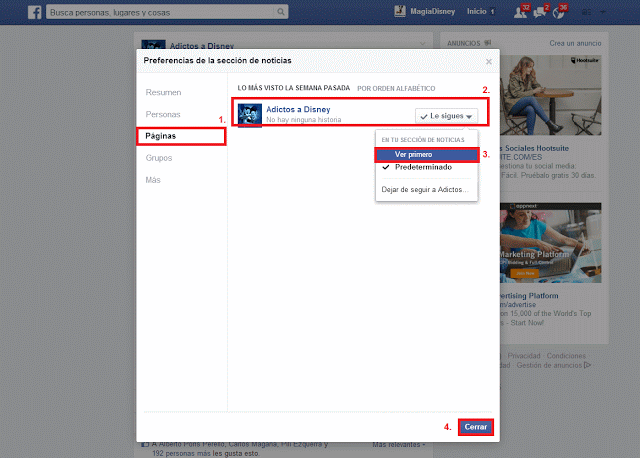Open the Hootsuite ad image
Image resolution: width=640 pixels, height=458 pixels.
[x=550, y=96]
